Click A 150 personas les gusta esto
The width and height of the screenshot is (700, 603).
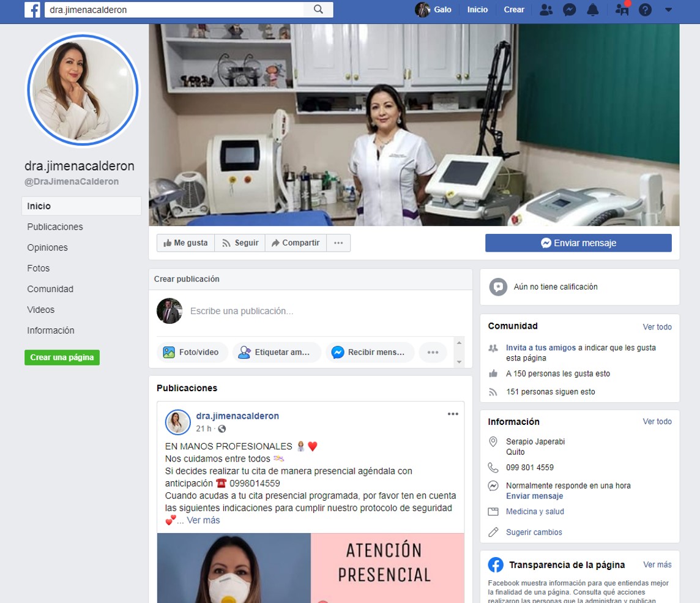(557, 374)
